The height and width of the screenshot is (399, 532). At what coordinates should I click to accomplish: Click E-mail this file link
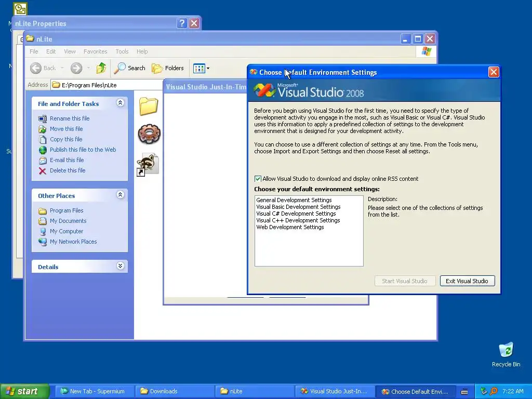tap(67, 160)
